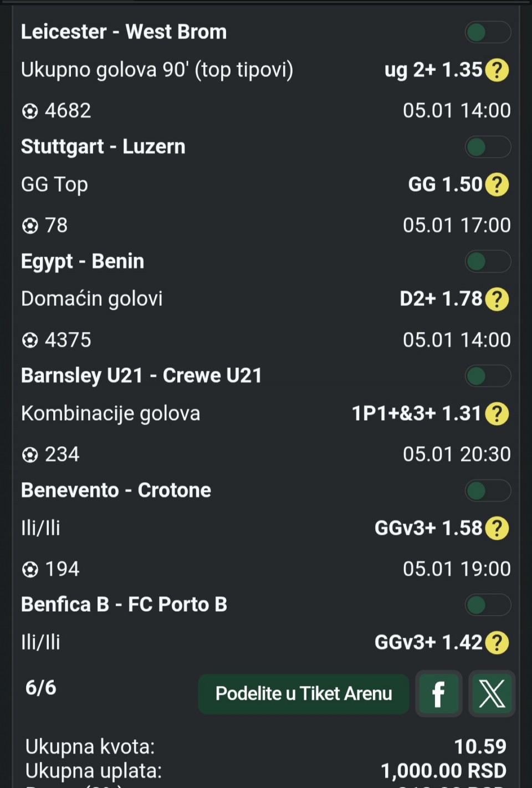
Task: Open the Egypt - Benin match
Action: 83,261
